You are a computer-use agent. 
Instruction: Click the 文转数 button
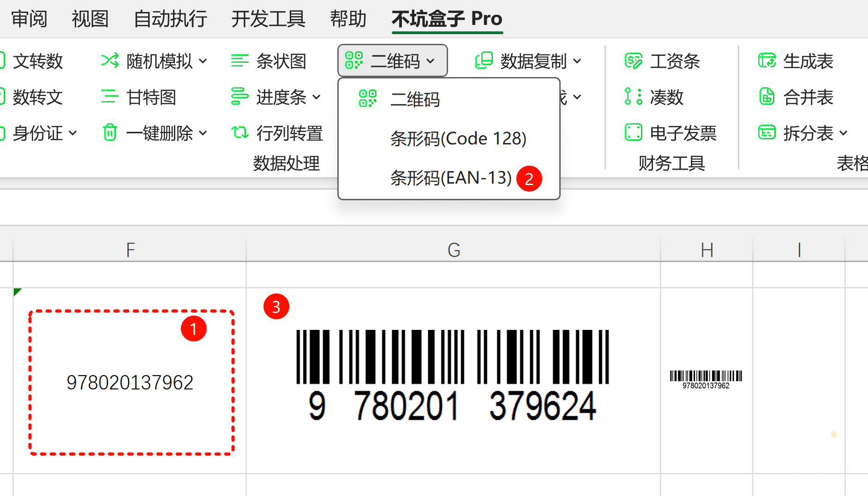(x=38, y=61)
